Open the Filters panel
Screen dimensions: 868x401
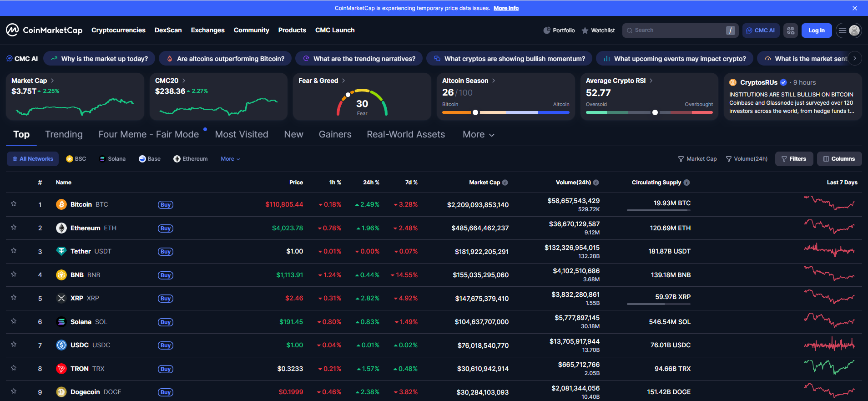[794, 159]
